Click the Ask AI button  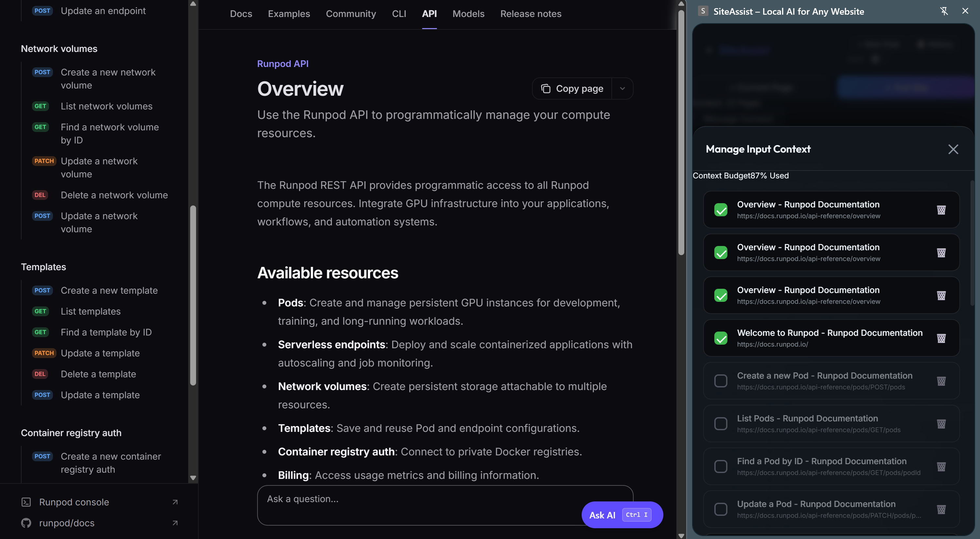[622, 514]
